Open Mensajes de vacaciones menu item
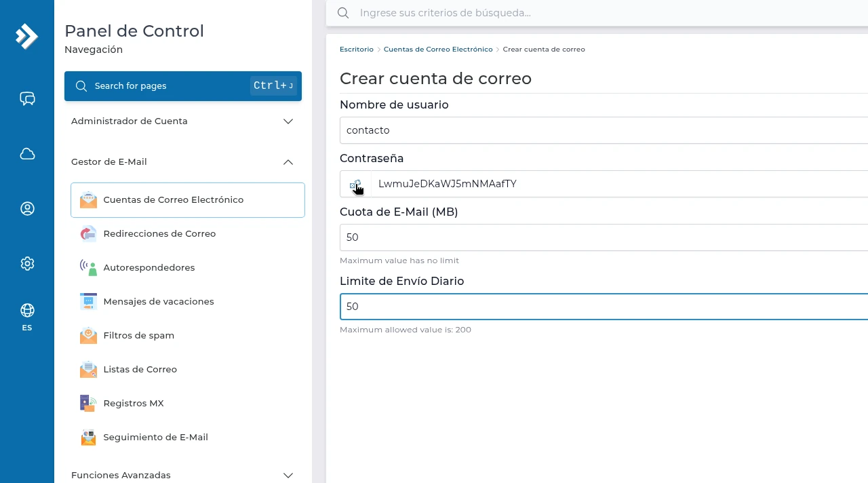Screen dimensions: 868x483 (x=188, y=302)
